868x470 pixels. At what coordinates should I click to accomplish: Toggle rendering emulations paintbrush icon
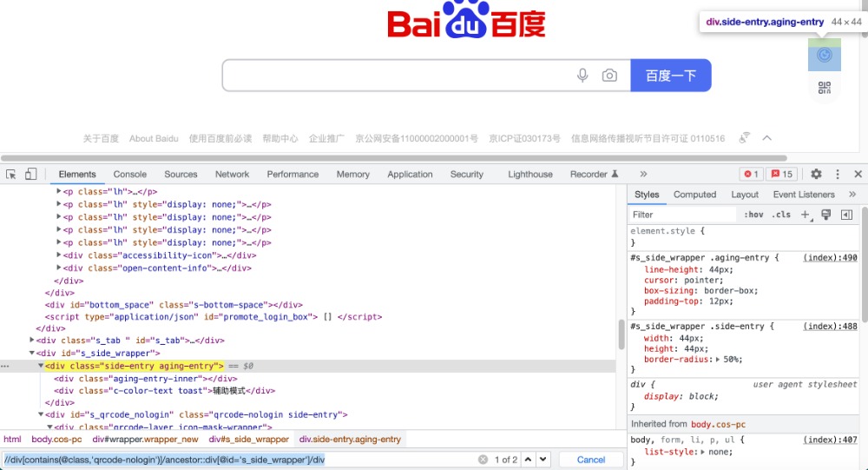click(826, 215)
